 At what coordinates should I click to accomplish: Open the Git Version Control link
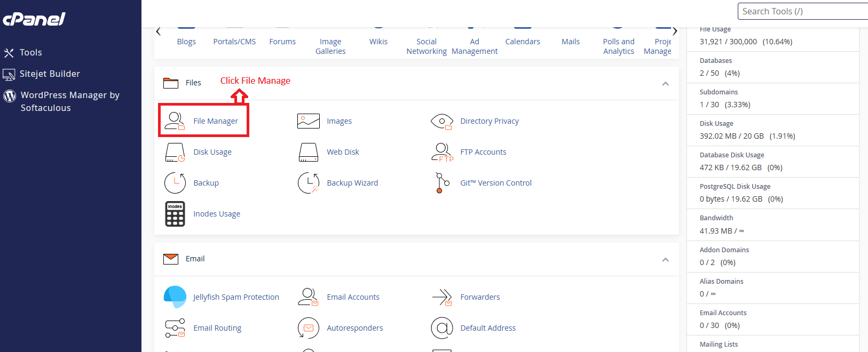[496, 183]
